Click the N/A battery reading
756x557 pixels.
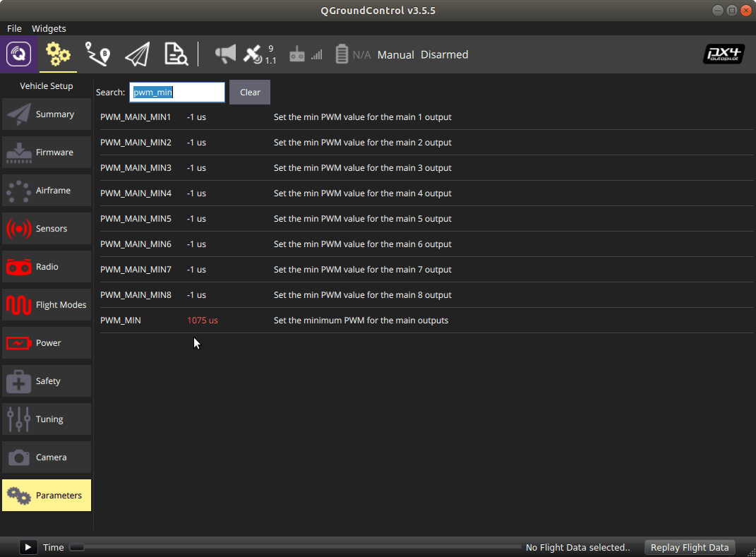coord(361,54)
